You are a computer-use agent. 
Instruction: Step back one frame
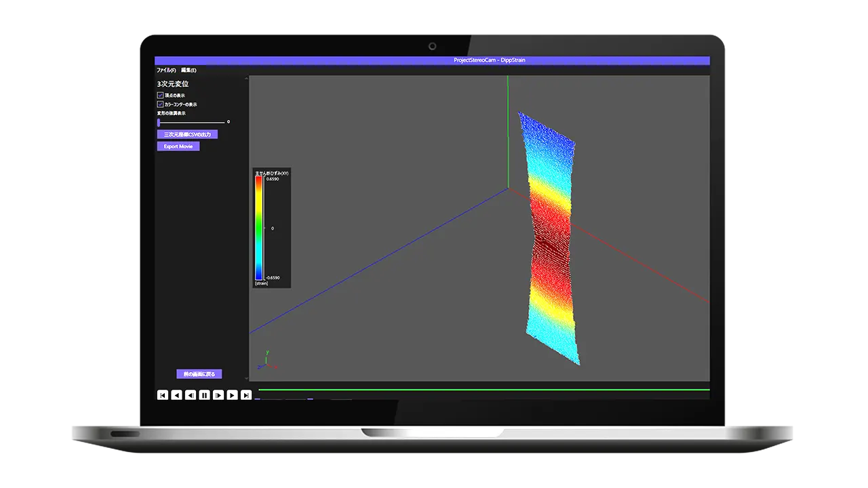[191, 394]
